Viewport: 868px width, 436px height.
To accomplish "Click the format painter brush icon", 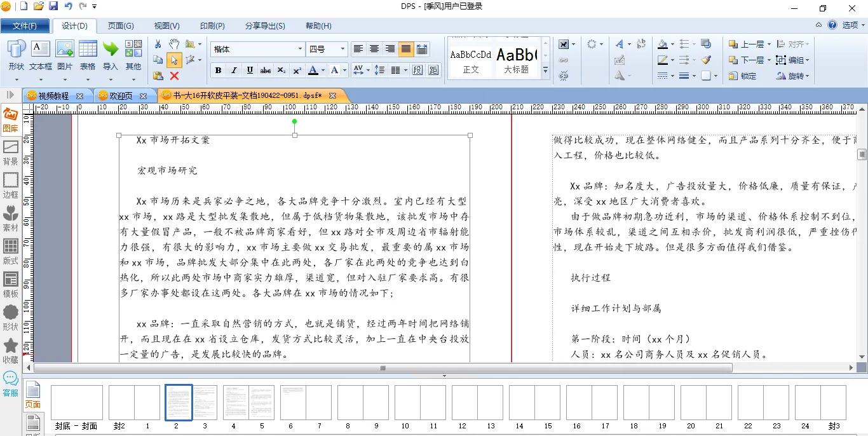I will coord(706,60).
